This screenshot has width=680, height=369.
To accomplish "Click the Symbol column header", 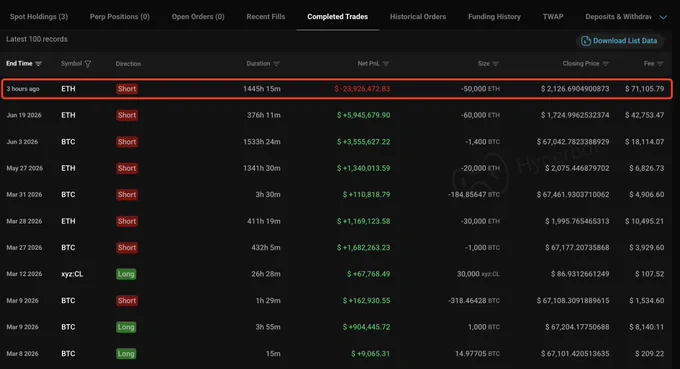I will (71, 63).
